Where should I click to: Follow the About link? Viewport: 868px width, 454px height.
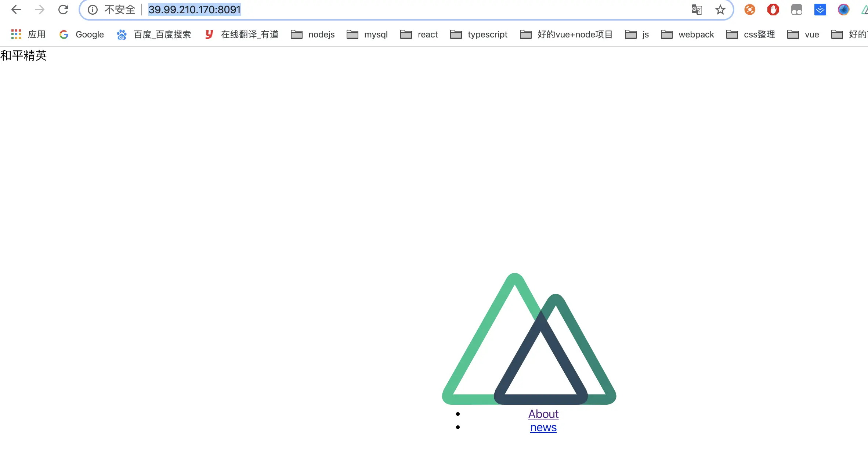tap(543, 414)
